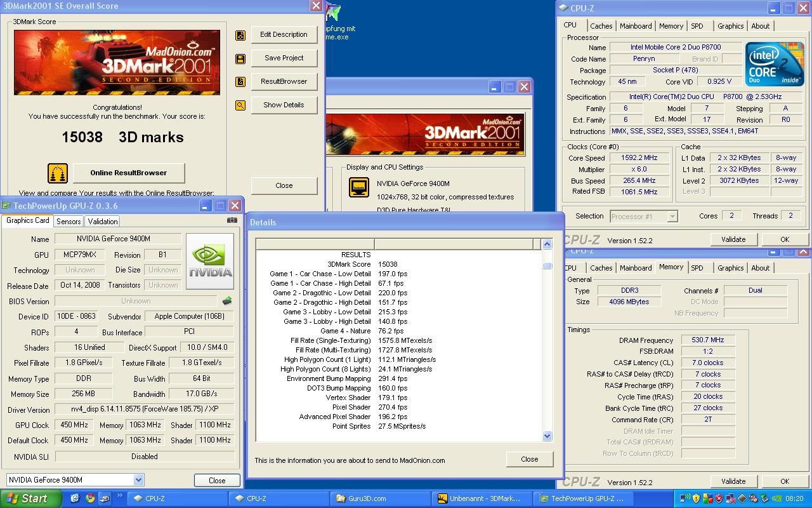This screenshot has width=812, height=508.
Task: Open the SPD tab in the upper CPU-Z window
Action: pyautogui.click(x=697, y=26)
